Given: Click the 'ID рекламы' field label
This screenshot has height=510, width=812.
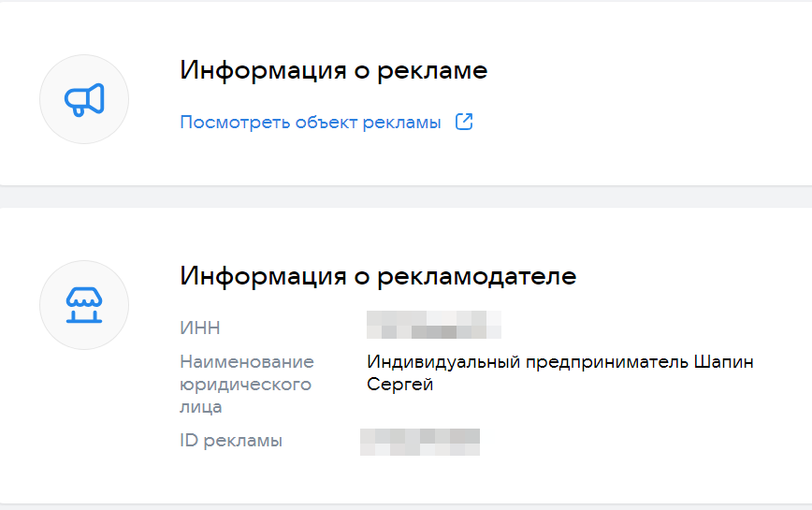Looking at the screenshot, I should coord(230,441).
